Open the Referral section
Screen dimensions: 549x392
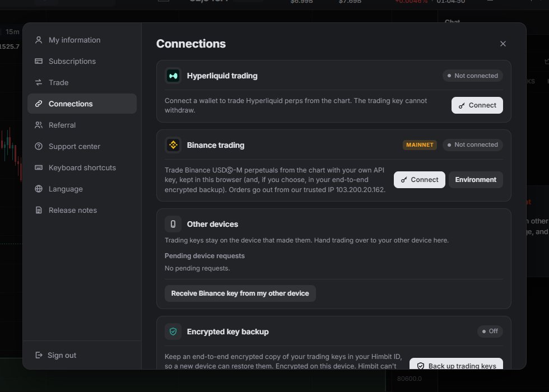(82, 125)
